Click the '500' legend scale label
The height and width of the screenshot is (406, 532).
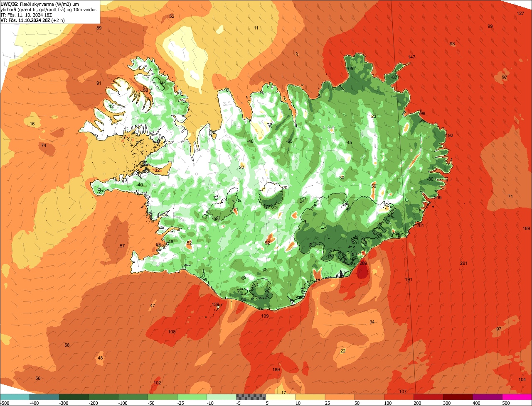(x=505, y=403)
